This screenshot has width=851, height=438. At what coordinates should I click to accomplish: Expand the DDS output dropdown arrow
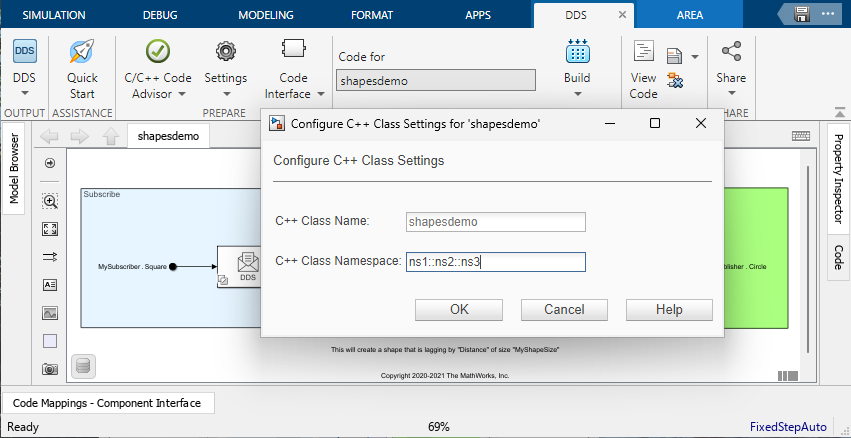coord(24,93)
